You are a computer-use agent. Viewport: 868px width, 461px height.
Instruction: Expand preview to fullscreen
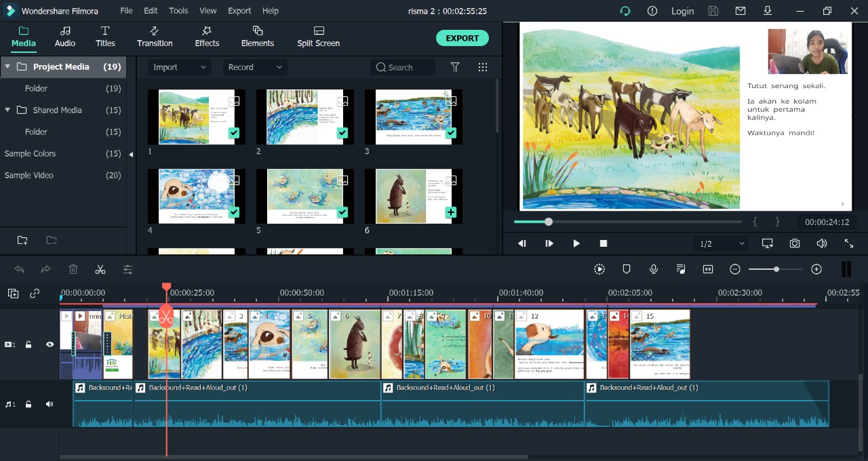849,243
